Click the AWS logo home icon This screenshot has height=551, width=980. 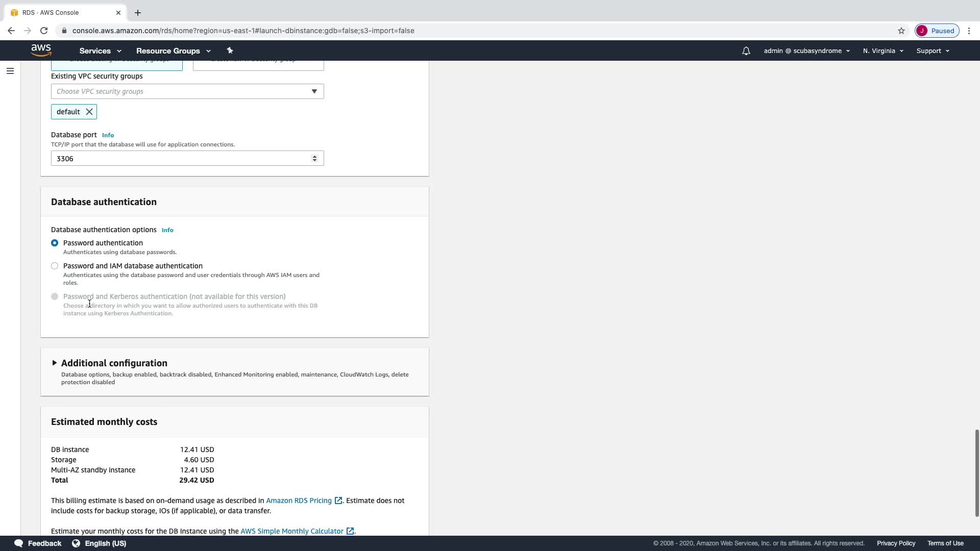coord(41,50)
